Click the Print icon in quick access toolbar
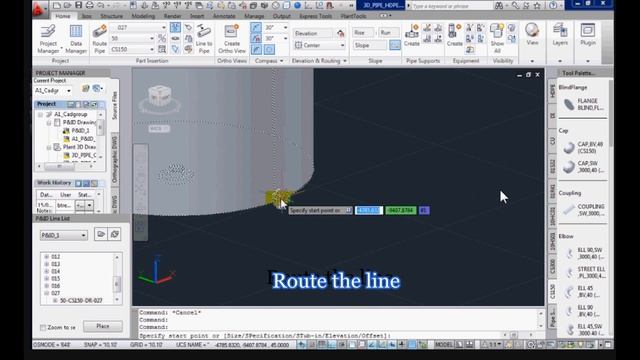640x360 pixels. click(89, 5)
